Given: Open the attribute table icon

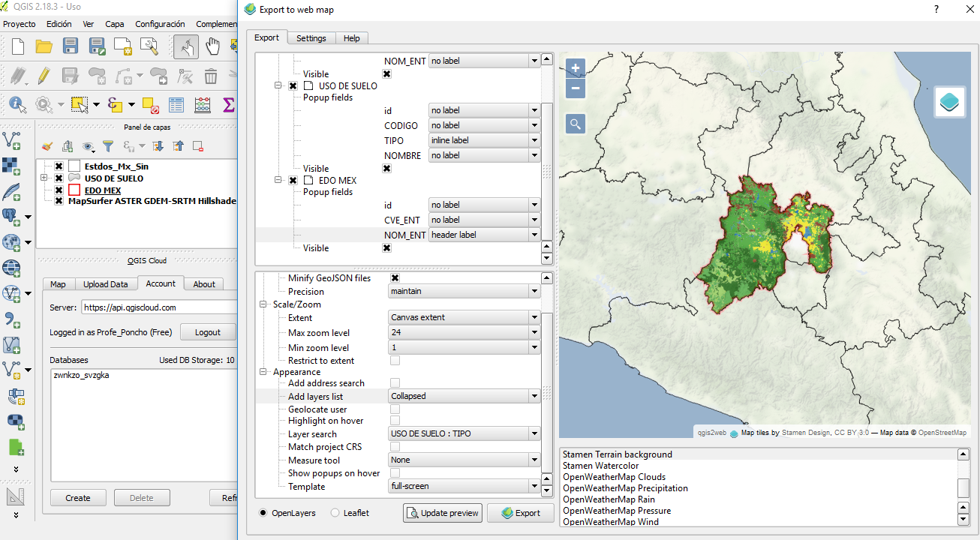Looking at the screenshot, I should [x=176, y=104].
